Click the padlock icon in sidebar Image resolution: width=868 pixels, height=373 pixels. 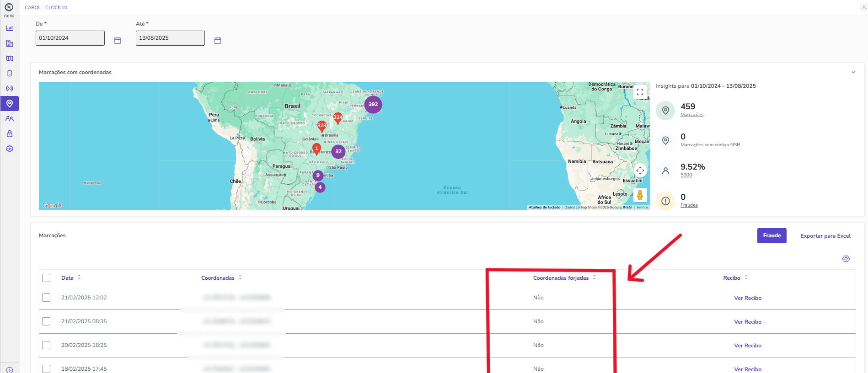[10, 134]
